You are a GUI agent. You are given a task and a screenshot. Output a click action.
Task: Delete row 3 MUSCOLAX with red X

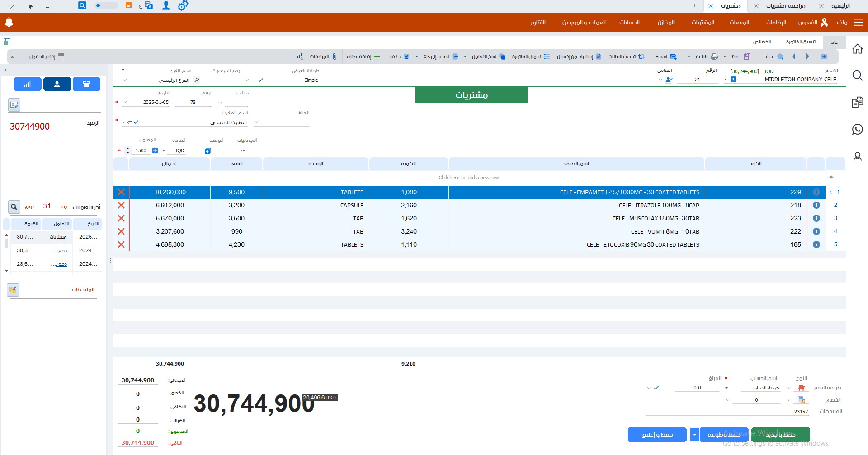click(x=121, y=218)
